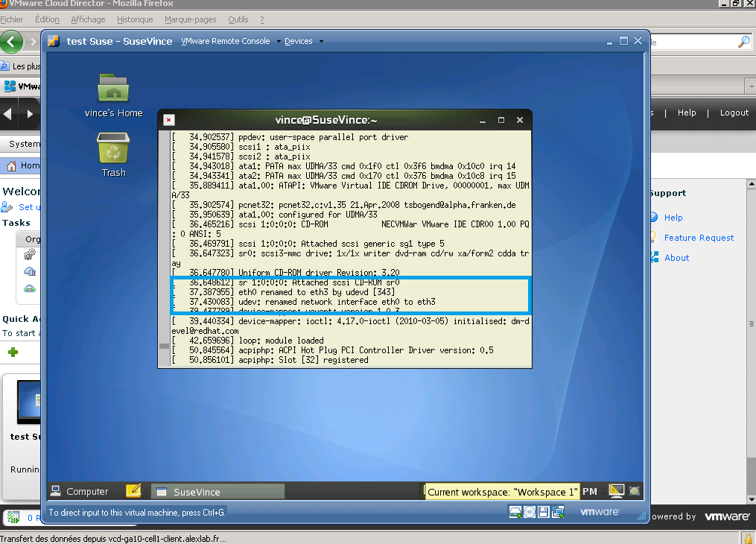Click the floppy device status icon
Image resolution: width=756 pixels, height=544 pixels.
point(544,512)
